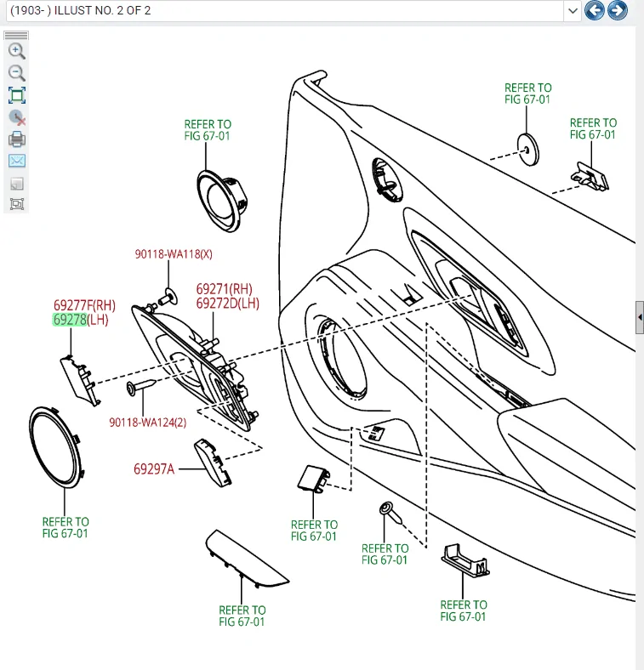Select part number 69271(RH)
This screenshot has width=644, height=670.
point(224,289)
